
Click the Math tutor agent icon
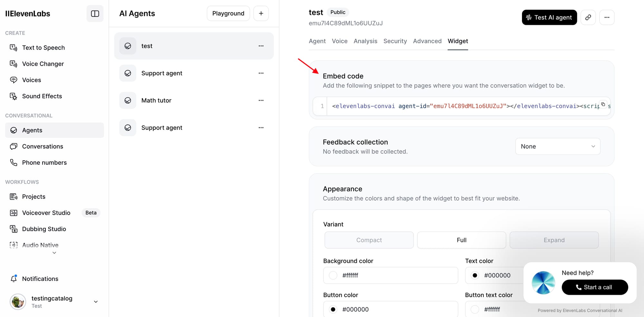click(x=128, y=100)
